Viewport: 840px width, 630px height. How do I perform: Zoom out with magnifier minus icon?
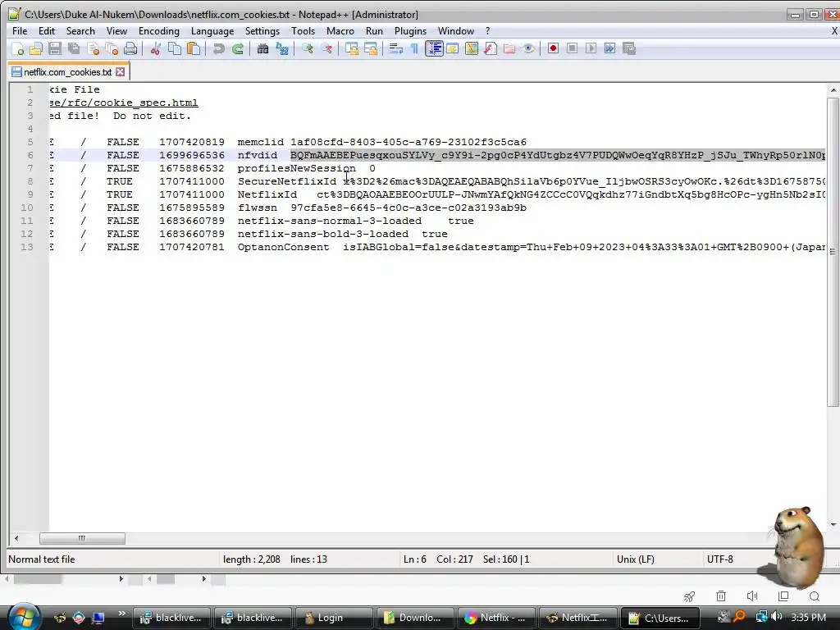[x=326, y=48]
